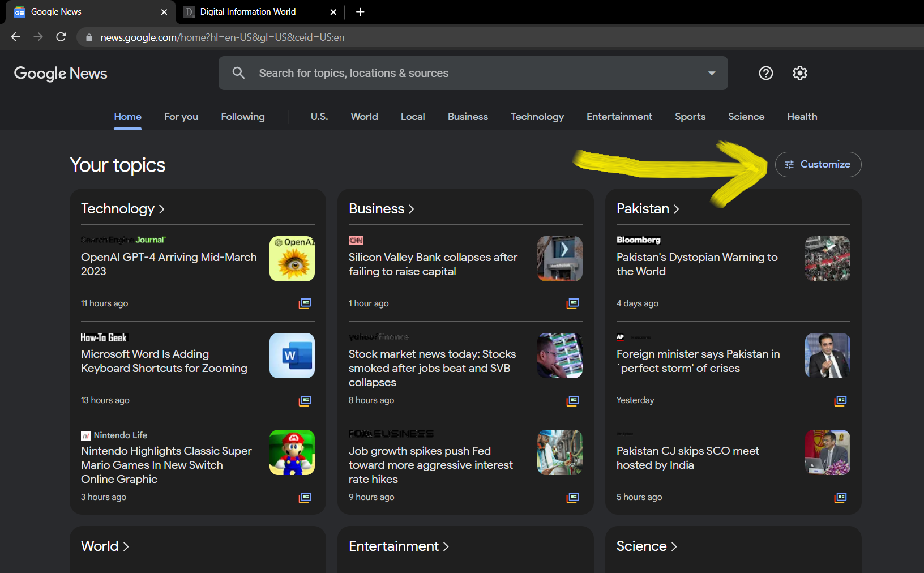Image resolution: width=924 pixels, height=573 pixels.
Task: Click the browser forward arrow
Action: pyautogui.click(x=38, y=37)
